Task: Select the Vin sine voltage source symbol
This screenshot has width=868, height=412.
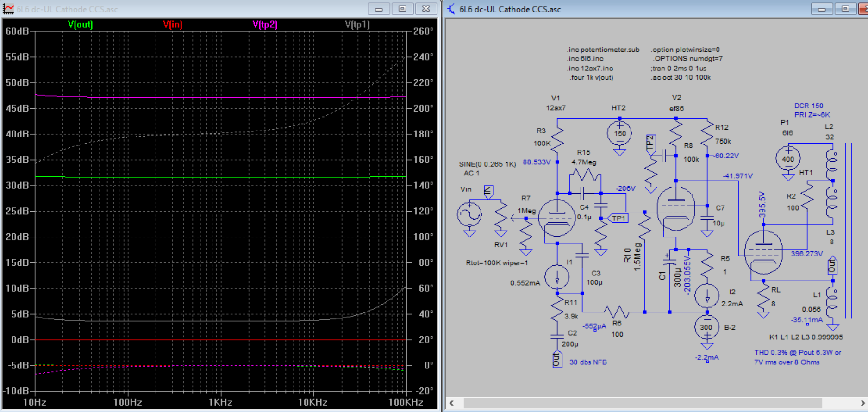Action: pos(469,215)
